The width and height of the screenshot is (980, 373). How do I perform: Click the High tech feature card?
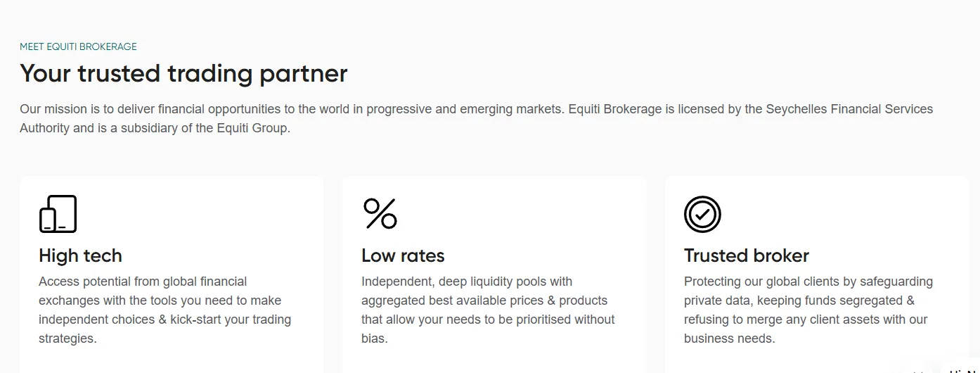pyautogui.click(x=172, y=274)
